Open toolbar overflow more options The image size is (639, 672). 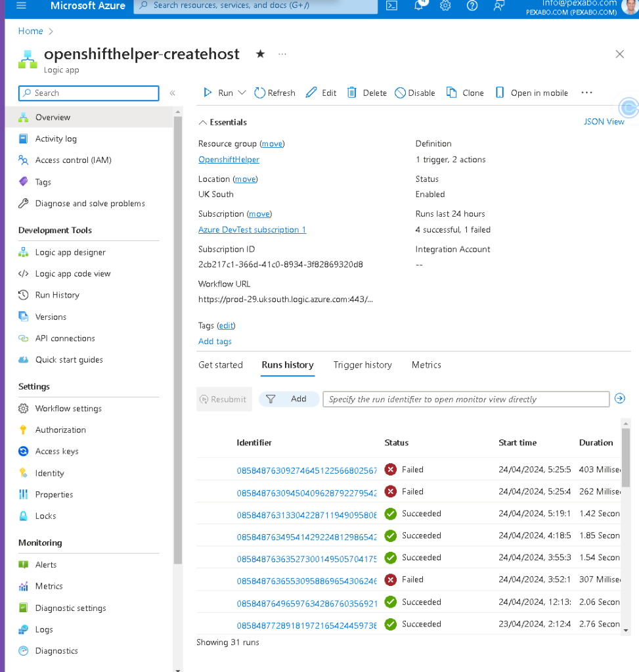pos(586,93)
